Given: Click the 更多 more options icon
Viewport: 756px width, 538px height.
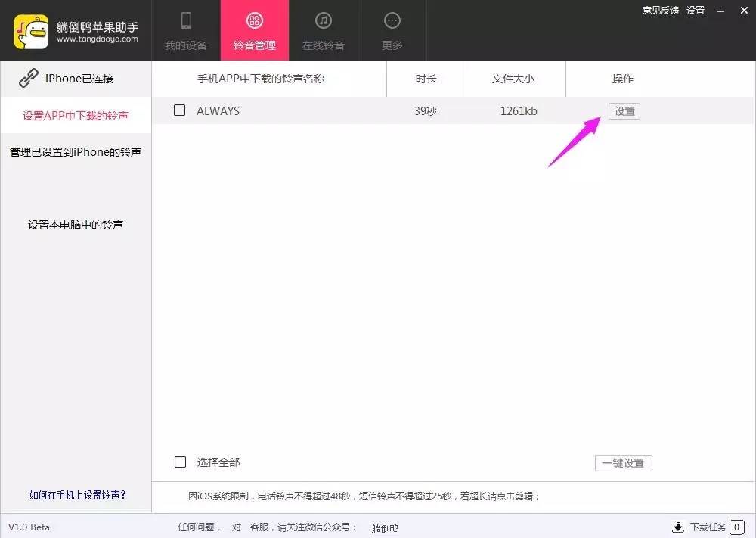Looking at the screenshot, I should (392, 21).
